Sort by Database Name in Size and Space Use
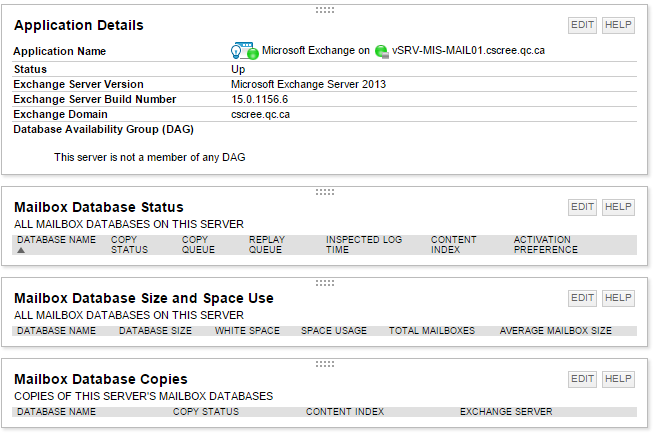The width and height of the screenshot is (653, 434). 56,331
